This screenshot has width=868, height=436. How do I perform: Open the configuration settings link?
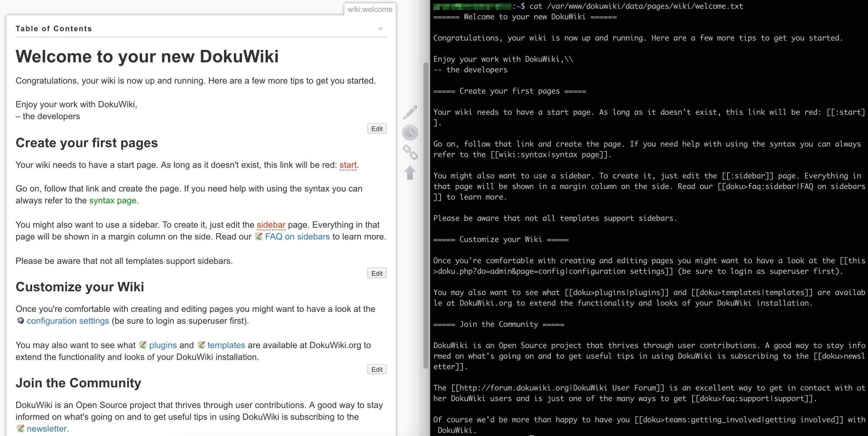[x=68, y=321]
